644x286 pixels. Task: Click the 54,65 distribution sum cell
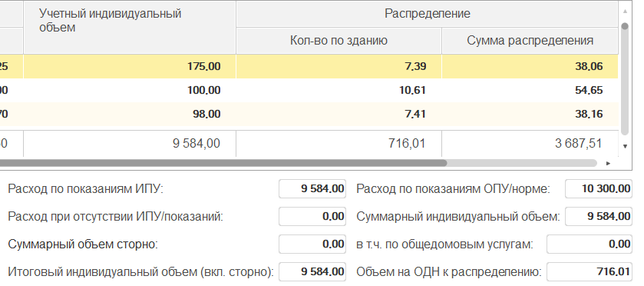pyautogui.click(x=530, y=90)
